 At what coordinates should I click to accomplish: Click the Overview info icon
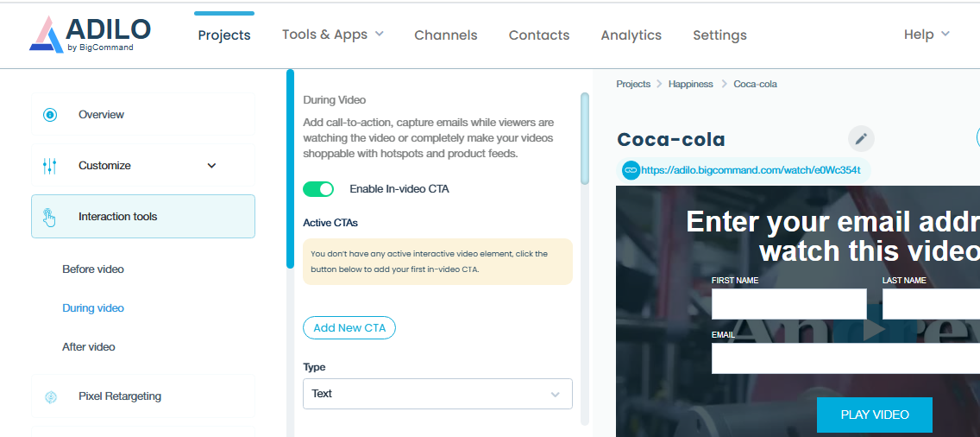(x=50, y=115)
